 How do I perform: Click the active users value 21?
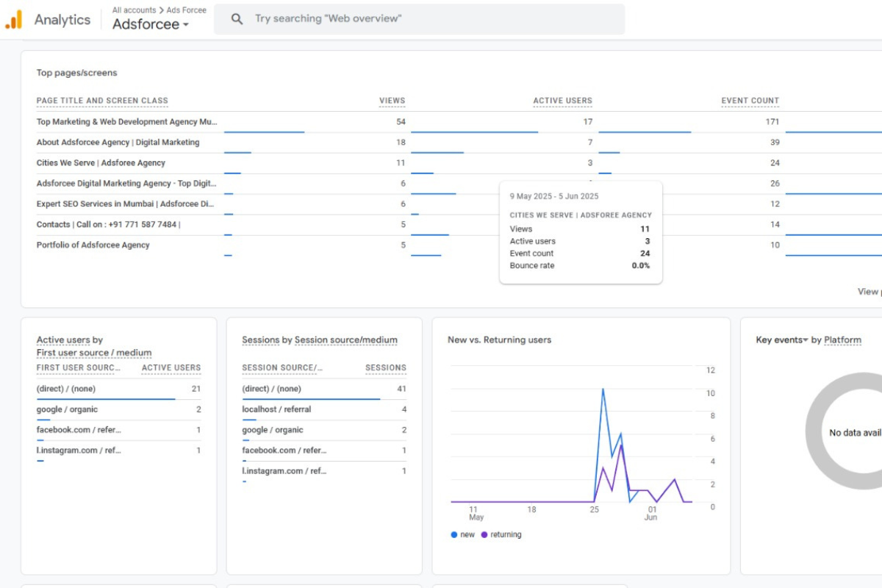coord(196,389)
